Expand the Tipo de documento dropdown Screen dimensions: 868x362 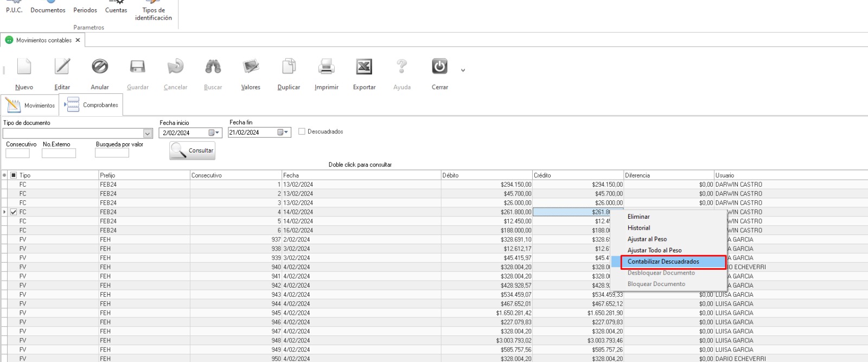148,134
